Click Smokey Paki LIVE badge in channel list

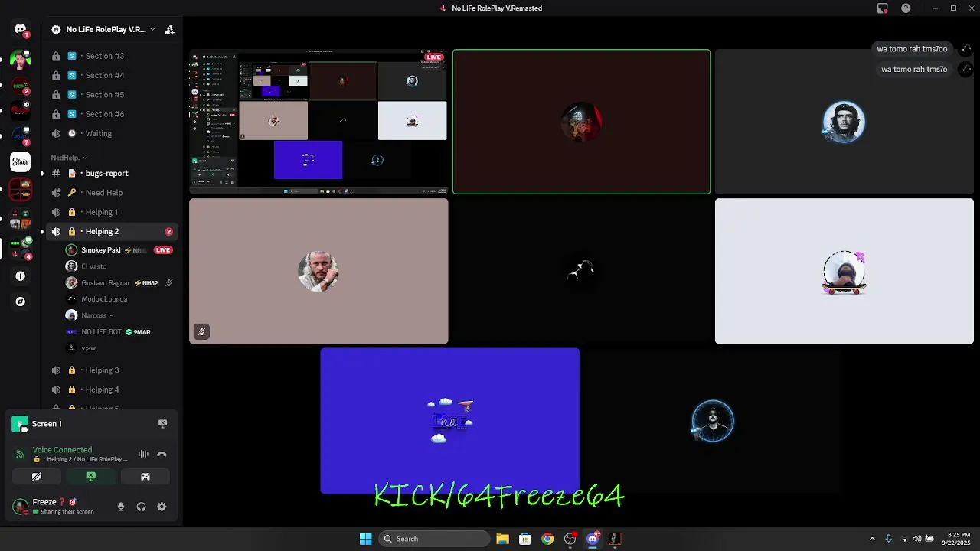[x=162, y=250]
